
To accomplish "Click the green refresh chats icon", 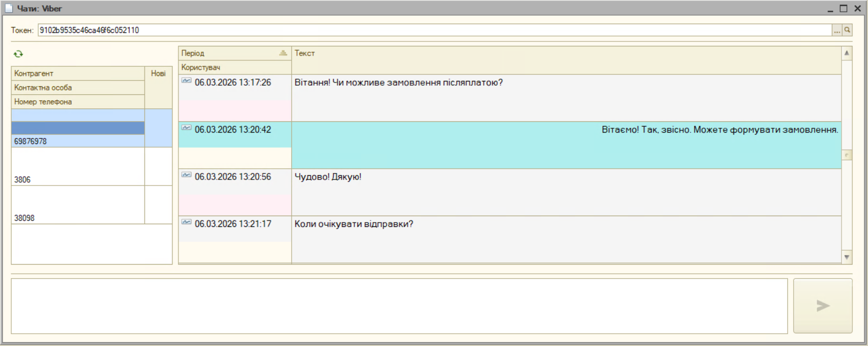I will (x=18, y=54).
